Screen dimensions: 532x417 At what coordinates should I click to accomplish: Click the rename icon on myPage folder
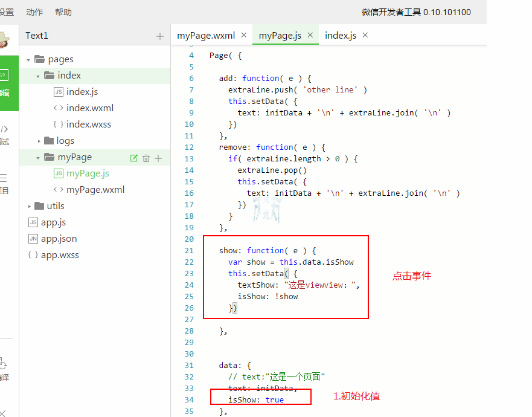(x=134, y=158)
